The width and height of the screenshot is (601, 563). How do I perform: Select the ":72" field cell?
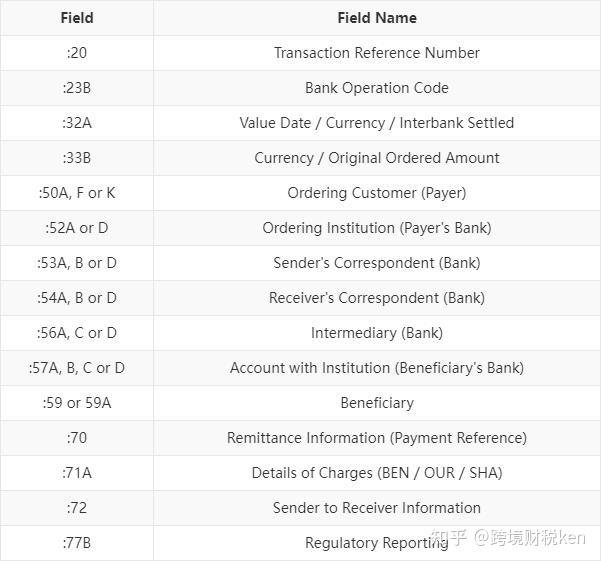point(77,508)
